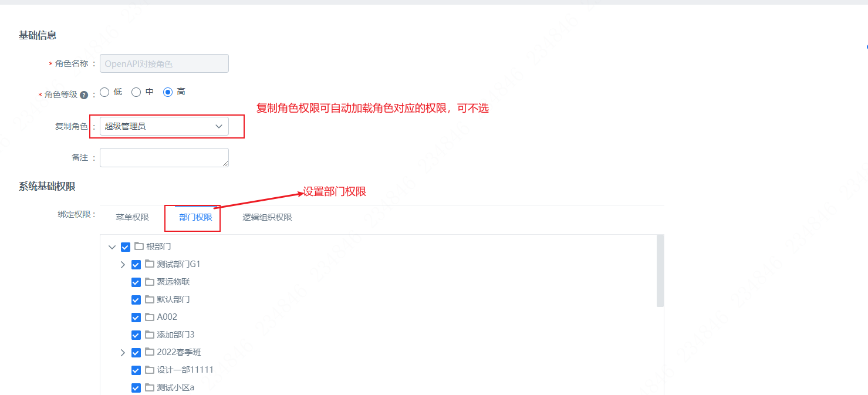Click the folder icon next to 添加部门3
The height and width of the screenshot is (395, 868).
150,335
